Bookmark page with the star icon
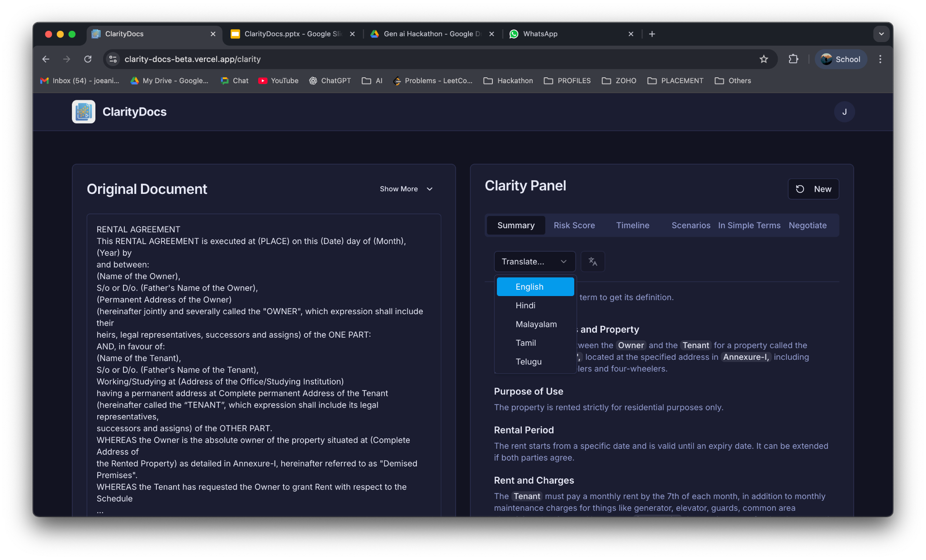Image resolution: width=926 pixels, height=560 pixels. coord(764,59)
